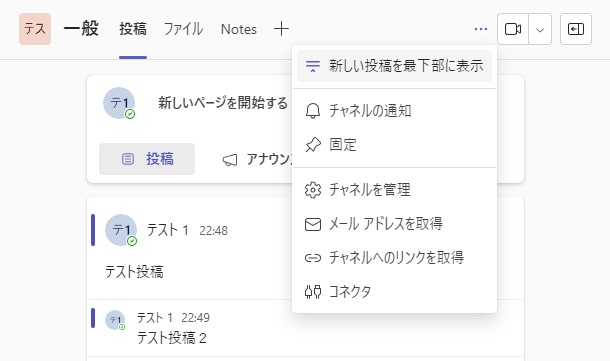The height and width of the screenshot is (361, 610).
Task: Open チャネルの通知 bell menu item
Action: click(394, 111)
